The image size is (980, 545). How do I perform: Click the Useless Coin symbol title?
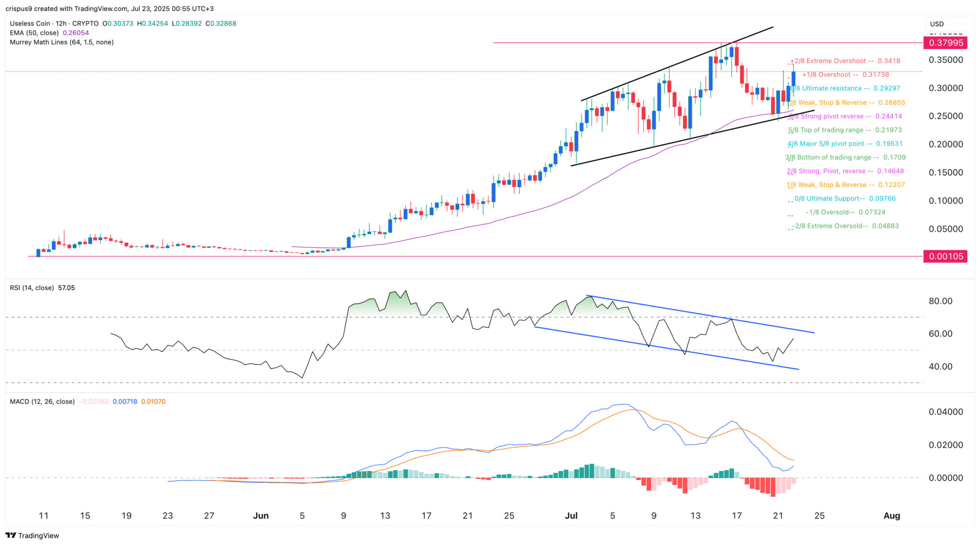tap(30, 23)
